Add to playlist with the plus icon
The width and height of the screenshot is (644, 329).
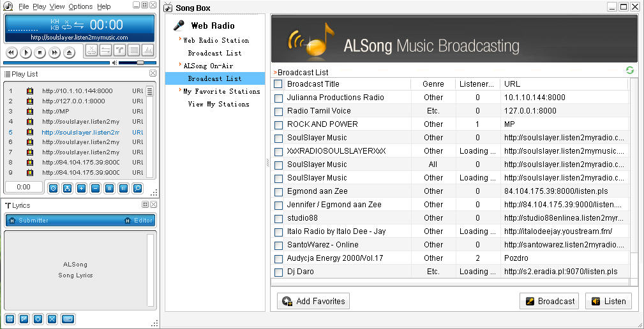click(81, 188)
